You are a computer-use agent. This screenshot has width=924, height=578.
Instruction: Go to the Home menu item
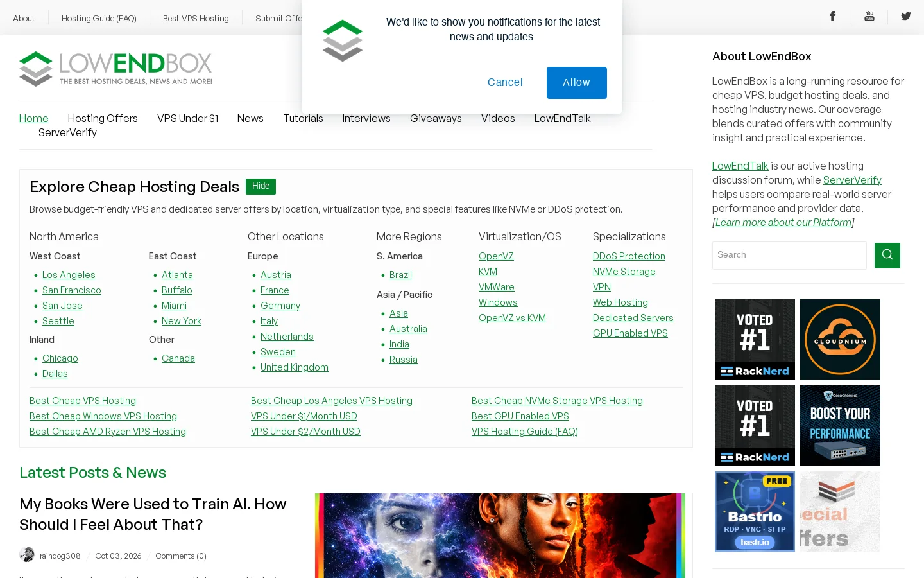click(34, 119)
